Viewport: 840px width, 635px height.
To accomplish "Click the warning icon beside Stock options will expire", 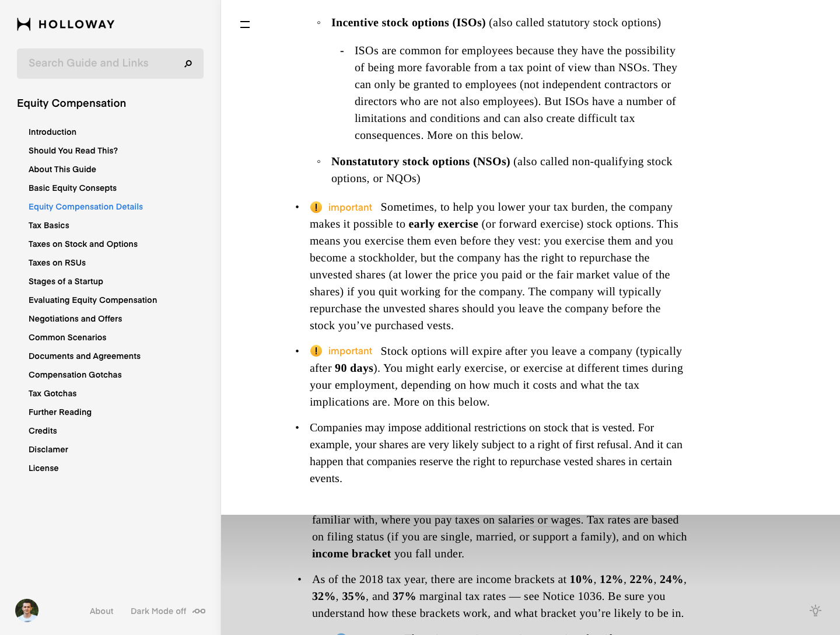I will coord(316,351).
